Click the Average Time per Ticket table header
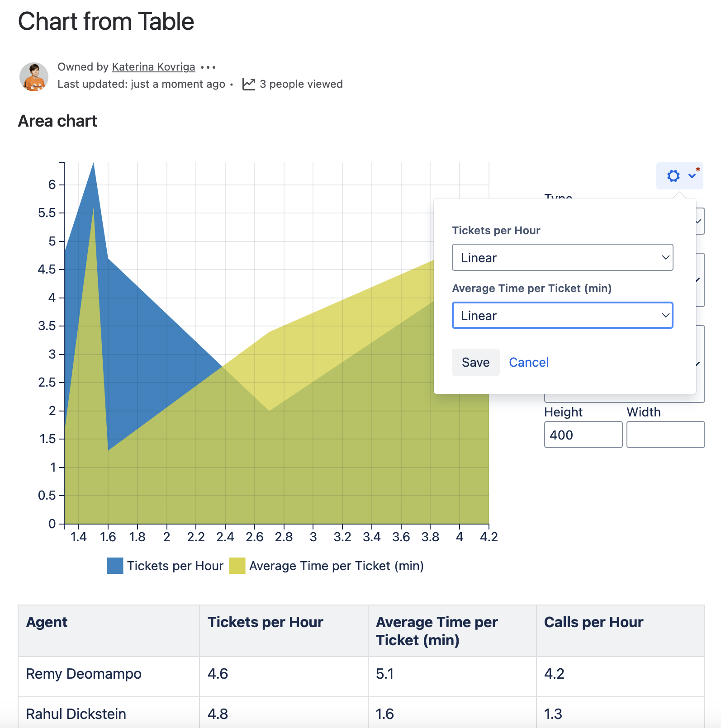Viewport: 721px width, 728px height. pos(436,631)
